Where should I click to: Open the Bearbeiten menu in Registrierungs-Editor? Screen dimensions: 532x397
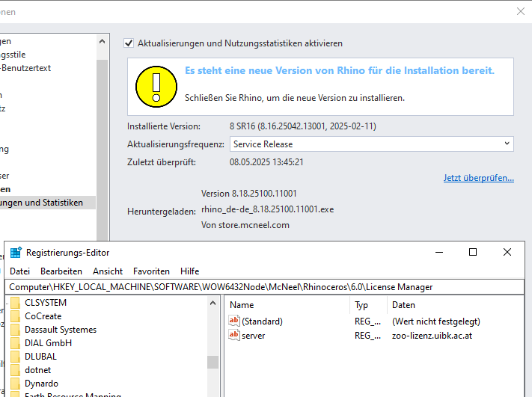pyautogui.click(x=61, y=271)
